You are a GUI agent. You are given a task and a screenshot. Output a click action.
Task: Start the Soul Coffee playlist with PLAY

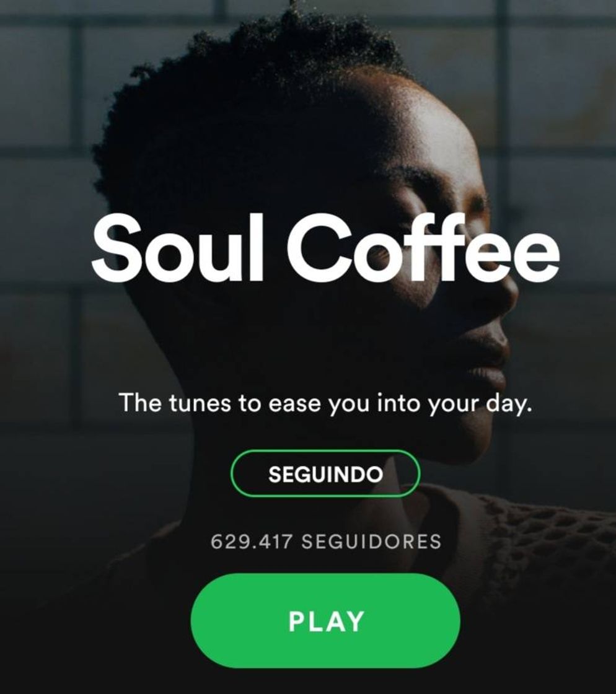point(325,620)
